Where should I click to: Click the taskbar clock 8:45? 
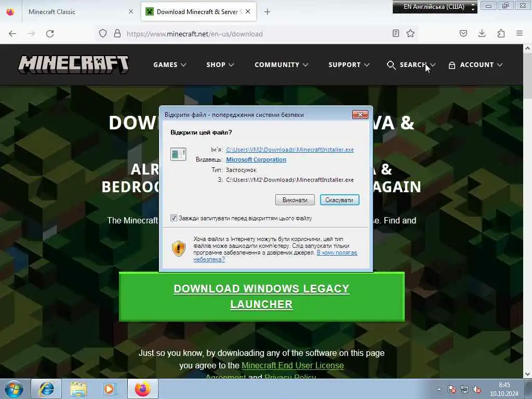pos(504,385)
